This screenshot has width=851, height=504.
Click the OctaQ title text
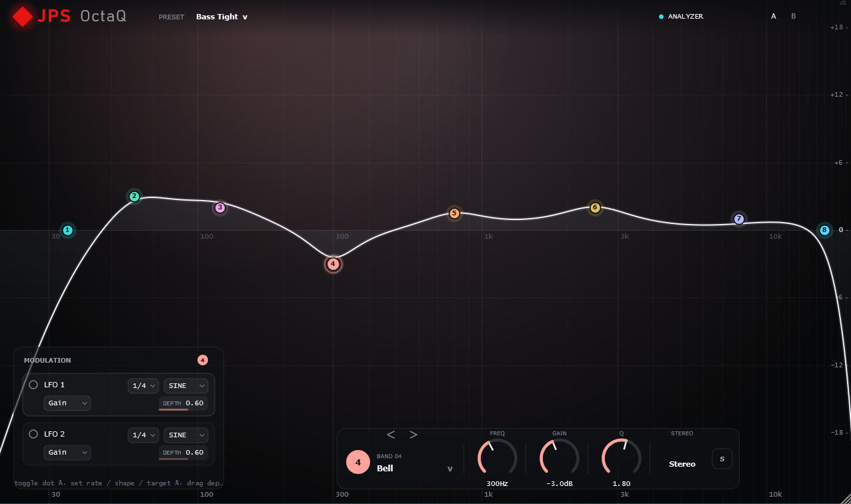tap(103, 16)
